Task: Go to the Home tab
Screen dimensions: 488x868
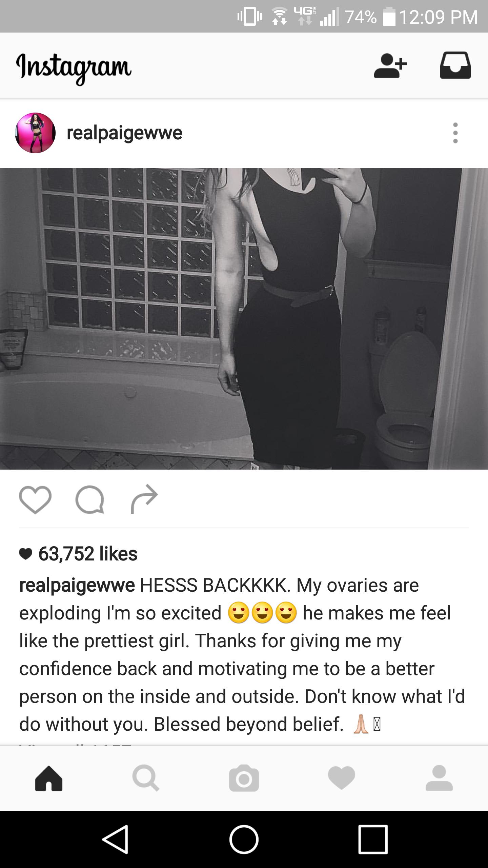Action: [49, 778]
